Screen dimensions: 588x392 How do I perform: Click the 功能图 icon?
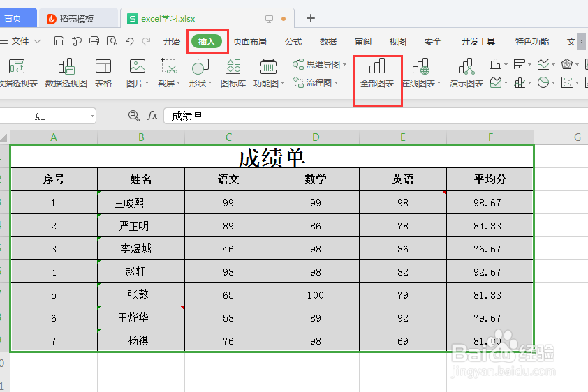tap(268, 67)
